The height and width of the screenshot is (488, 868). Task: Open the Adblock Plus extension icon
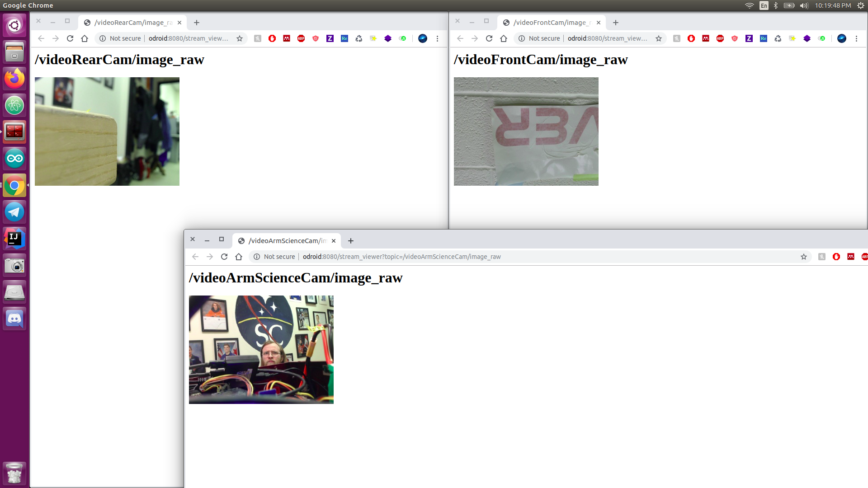[x=301, y=38]
